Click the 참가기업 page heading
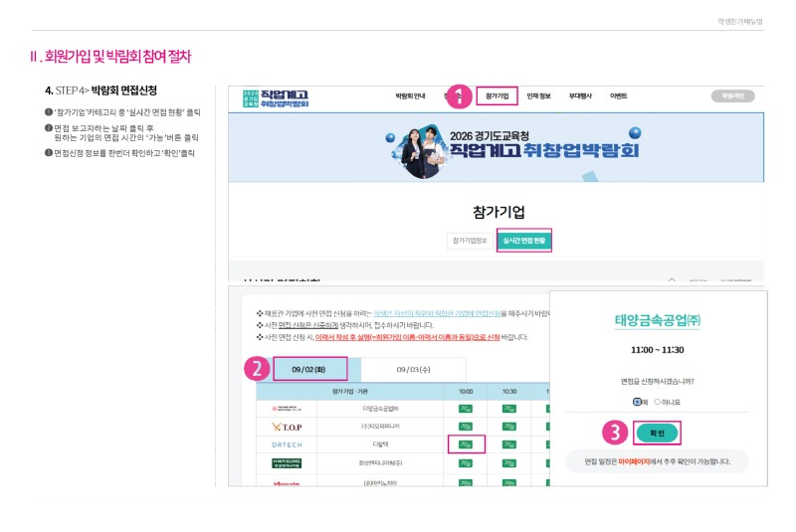 (x=498, y=212)
